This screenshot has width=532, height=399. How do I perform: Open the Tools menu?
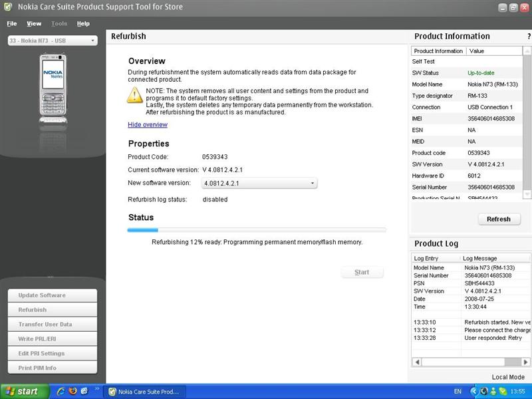[59, 23]
